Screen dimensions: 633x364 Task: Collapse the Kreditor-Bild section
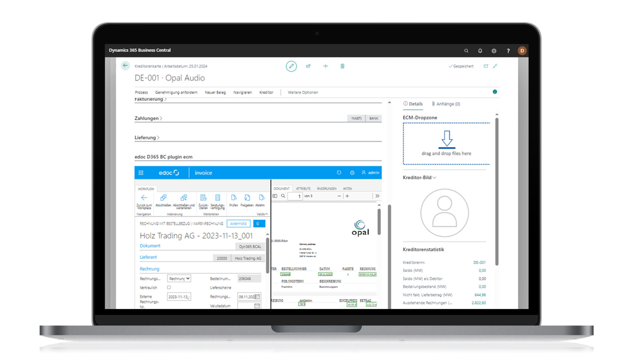[420, 177]
